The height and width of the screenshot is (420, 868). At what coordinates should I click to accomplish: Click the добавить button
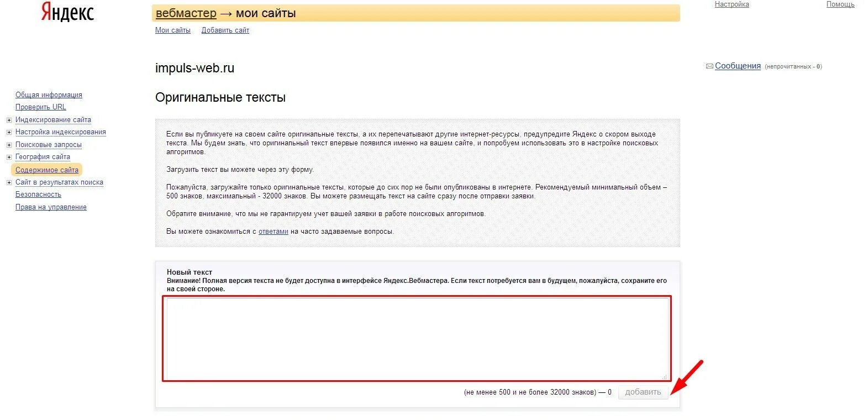point(643,392)
